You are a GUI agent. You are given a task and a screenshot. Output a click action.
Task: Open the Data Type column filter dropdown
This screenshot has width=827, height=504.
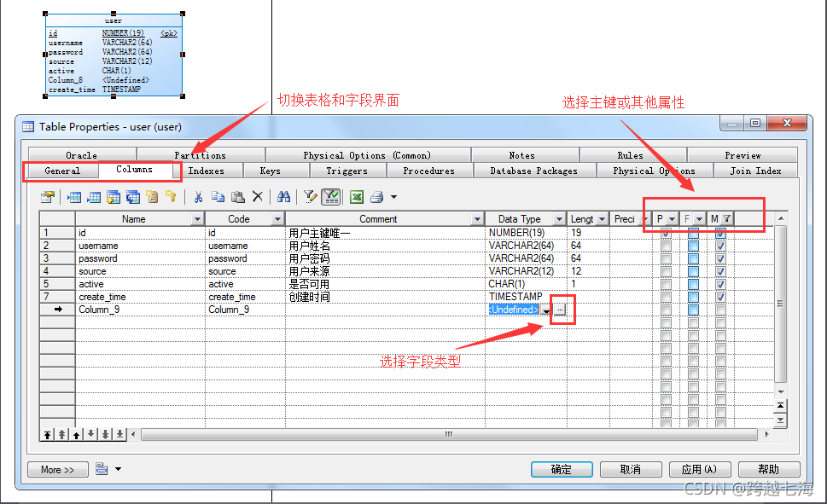tap(559, 219)
